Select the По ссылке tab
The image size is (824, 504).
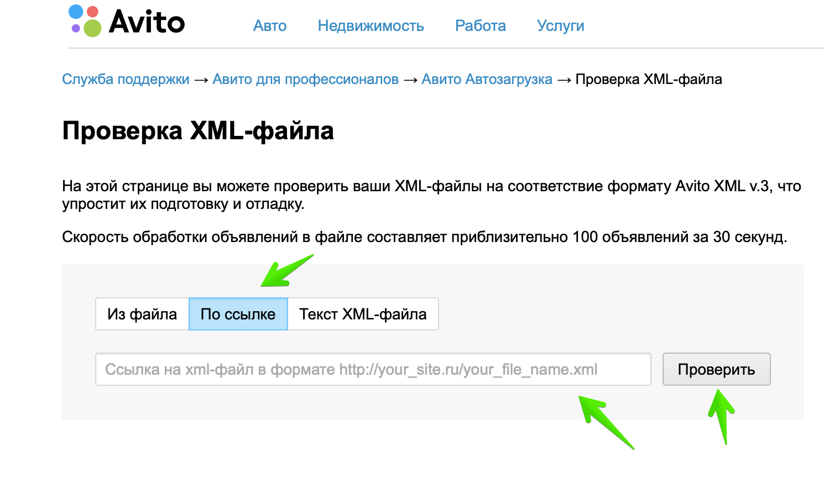(x=238, y=314)
